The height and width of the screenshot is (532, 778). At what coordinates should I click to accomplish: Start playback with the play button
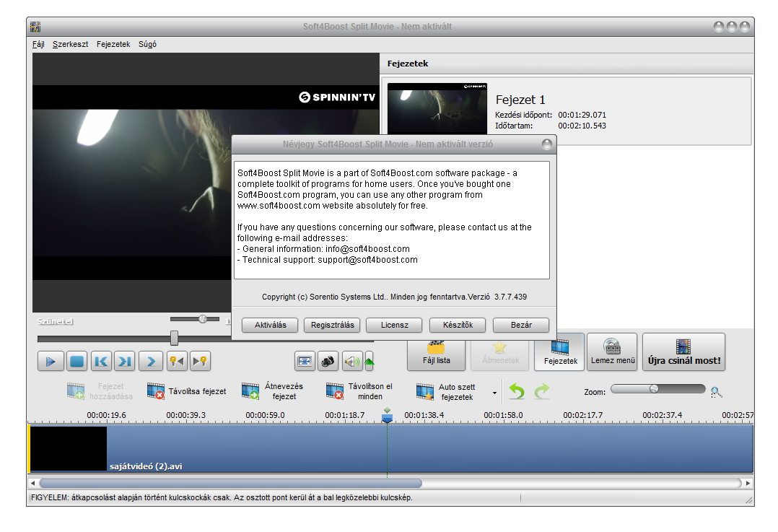51,361
